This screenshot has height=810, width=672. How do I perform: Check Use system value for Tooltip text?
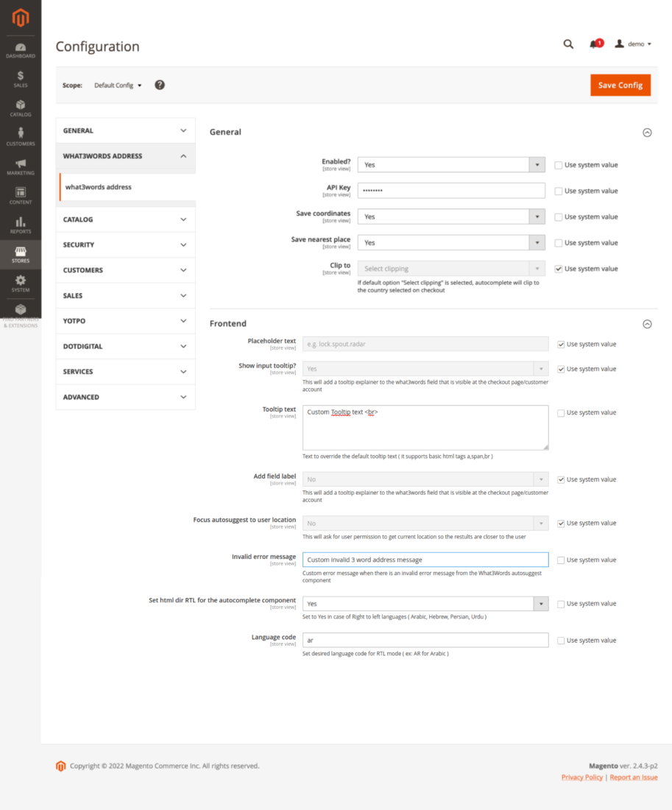click(x=561, y=413)
